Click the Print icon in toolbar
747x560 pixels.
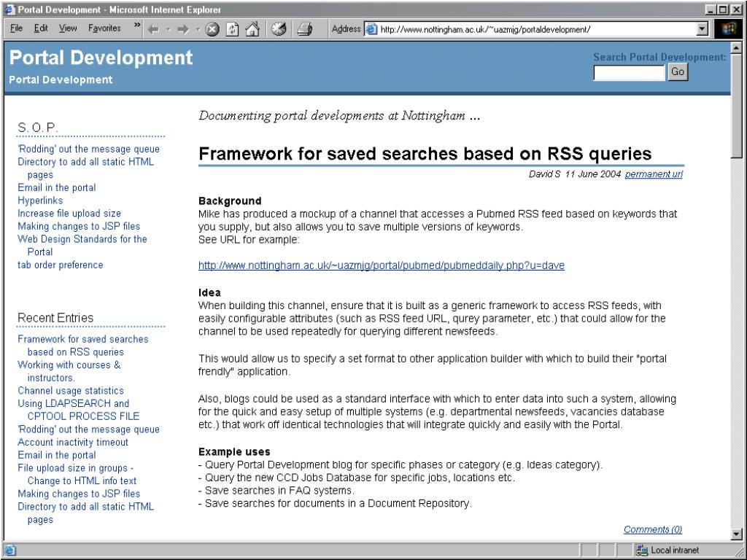305,29
